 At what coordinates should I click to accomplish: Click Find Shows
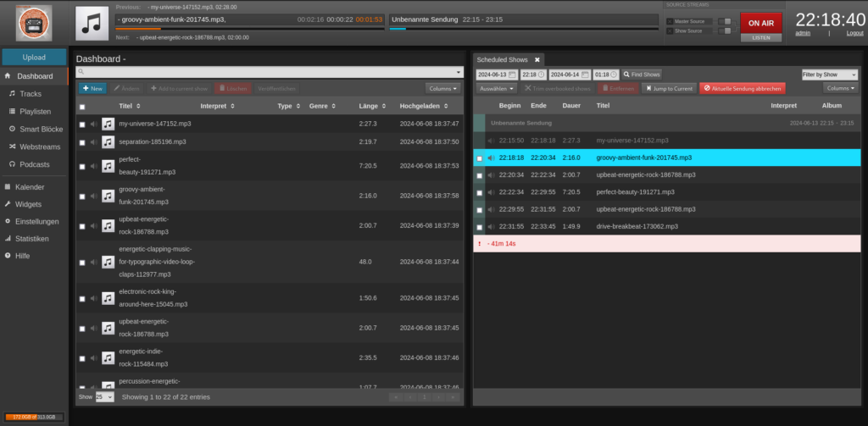tap(642, 75)
